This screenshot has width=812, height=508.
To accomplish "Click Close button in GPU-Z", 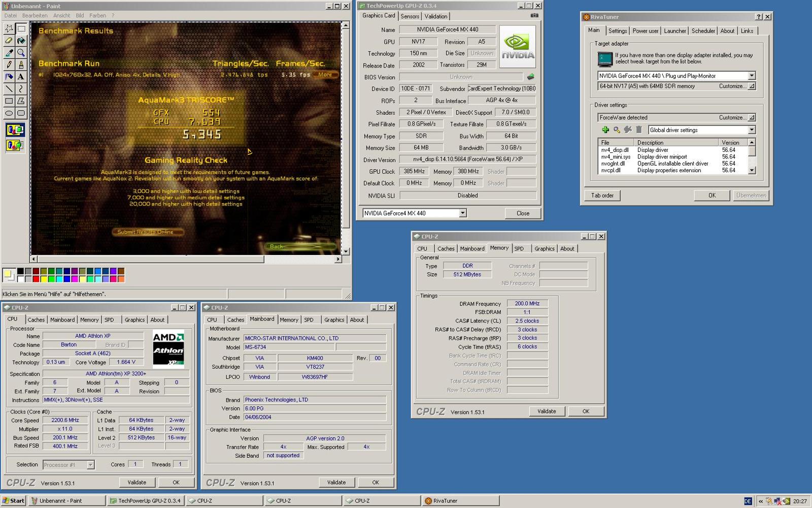I will coord(523,213).
